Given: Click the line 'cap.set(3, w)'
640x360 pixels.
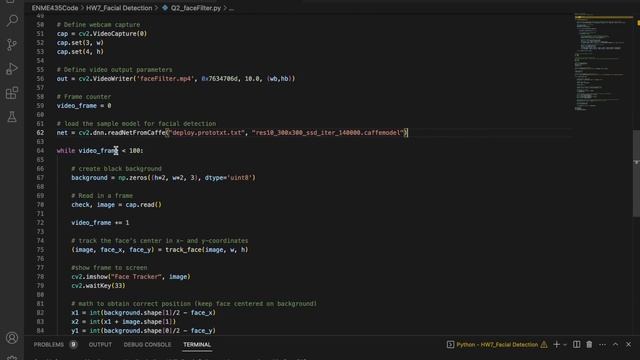Looking at the screenshot, I should pyautogui.click(x=80, y=42).
